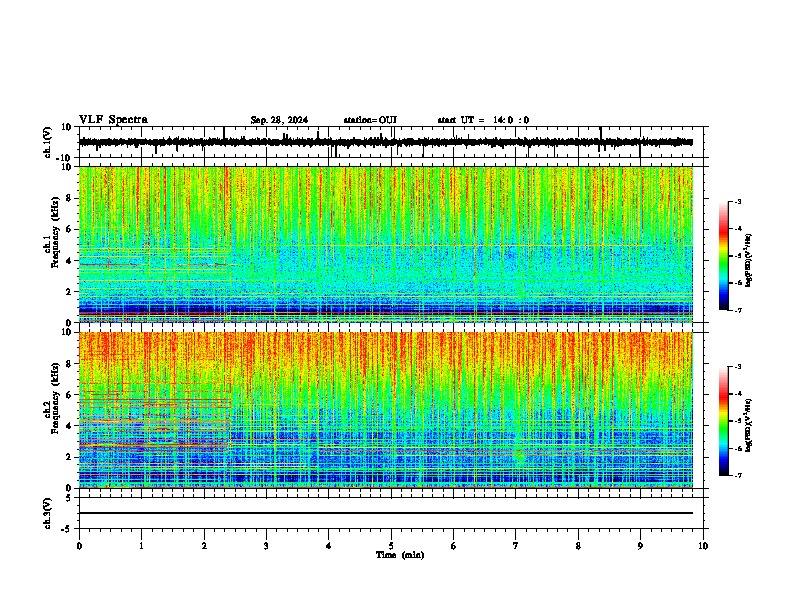Click the "4" tick on the time axis
Image resolution: width=792 pixels, height=612 pixels.
pyautogui.click(x=329, y=546)
